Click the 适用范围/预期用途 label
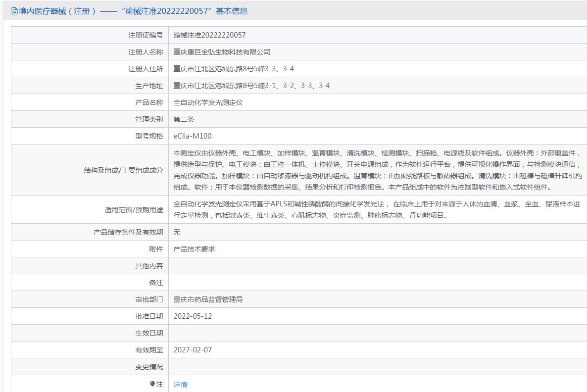The image size is (587, 392). tap(134, 210)
